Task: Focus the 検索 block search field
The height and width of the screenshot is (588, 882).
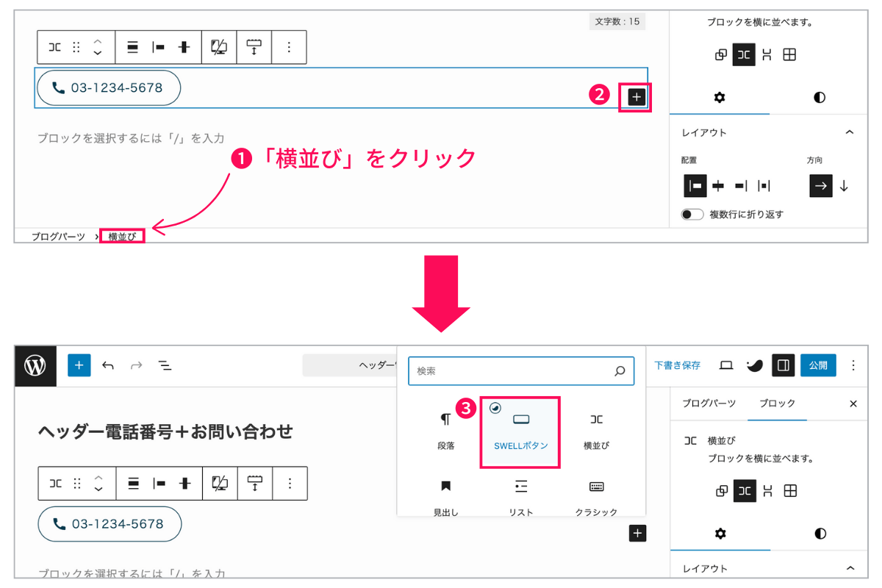Action: (521, 371)
